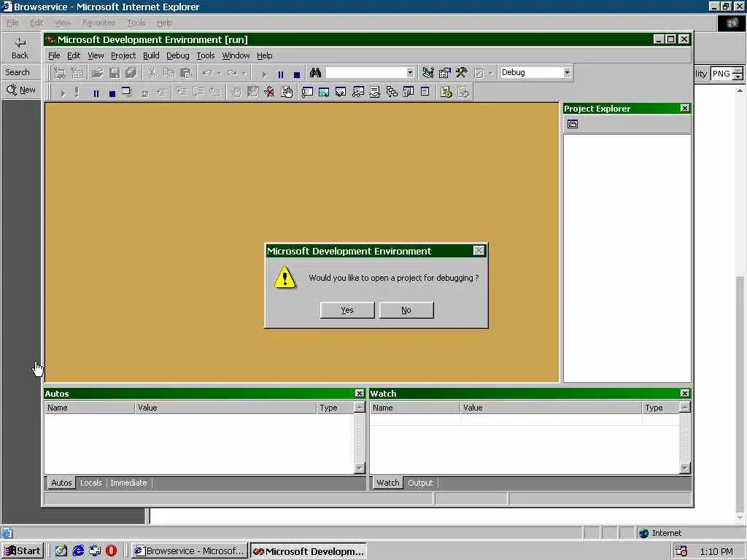747x560 pixels.
Task: Close the Project Explorer panel
Action: coord(684,109)
